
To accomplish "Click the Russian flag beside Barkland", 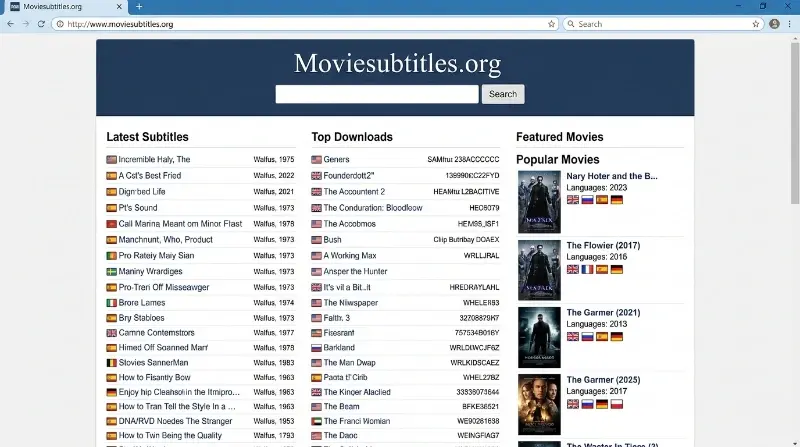I will tap(316, 348).
